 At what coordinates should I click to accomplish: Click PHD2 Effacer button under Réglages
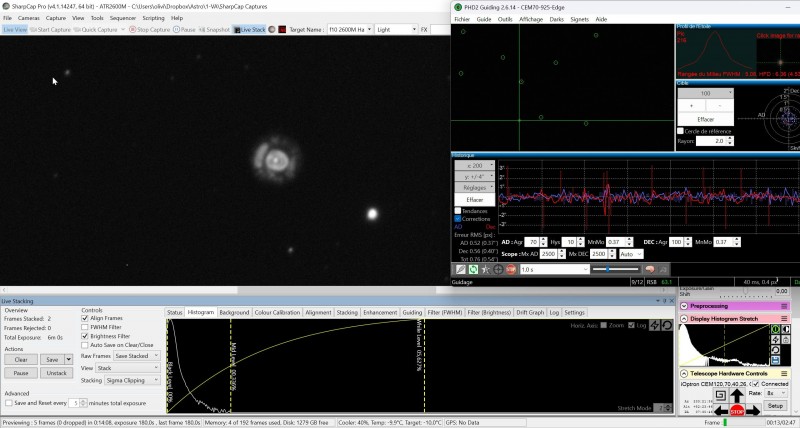click(474, 199)
